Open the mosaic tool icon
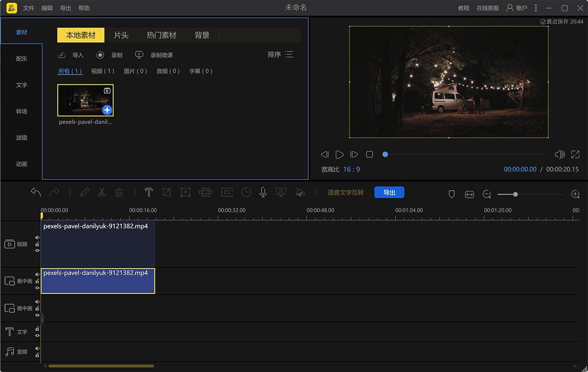The image size is (588, 372). click(x=205, y=193)
